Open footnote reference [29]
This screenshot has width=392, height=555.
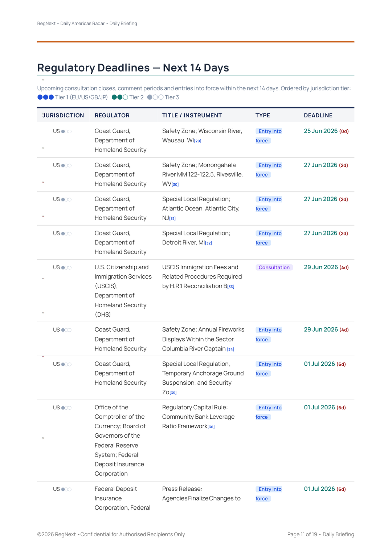[197, 141]
